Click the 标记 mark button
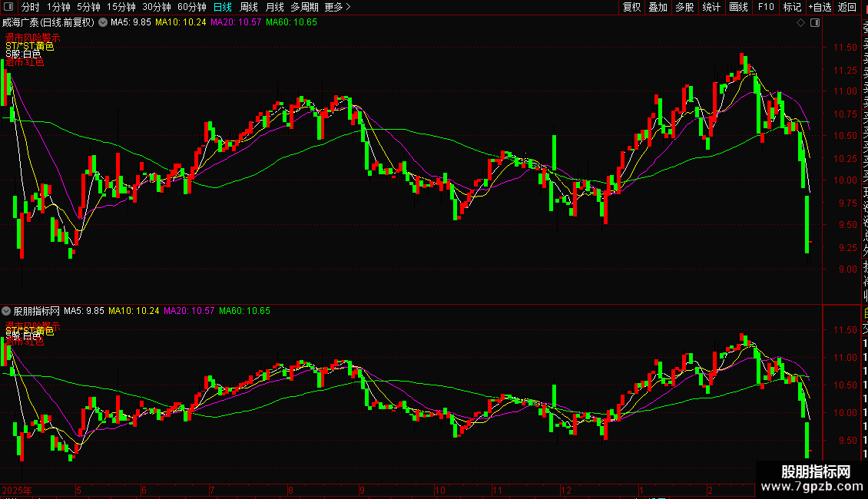Image resolution: width=868 pixels, height=499 pixels. pos(792,7)
